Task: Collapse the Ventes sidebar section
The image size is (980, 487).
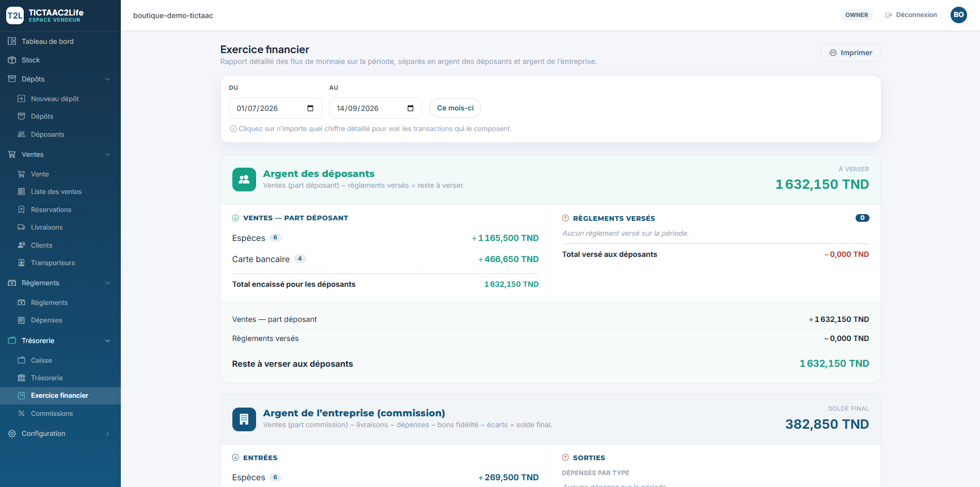Action: coord(107,154)
